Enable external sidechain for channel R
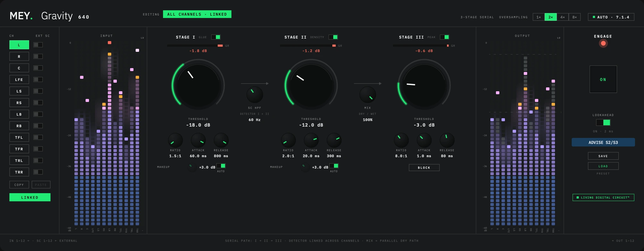This screenshot has height=251, width=644. pyautogui.click(x=38, y=56)
